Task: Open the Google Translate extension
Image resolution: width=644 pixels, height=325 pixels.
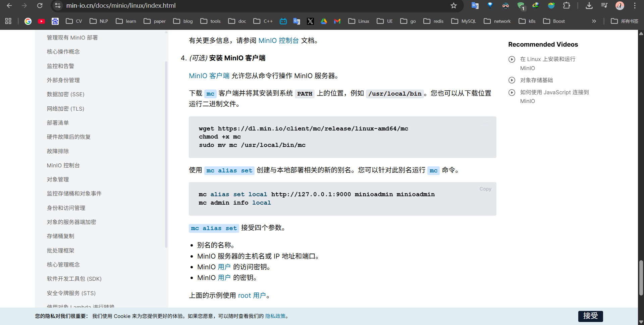Action: click(475, 6)
